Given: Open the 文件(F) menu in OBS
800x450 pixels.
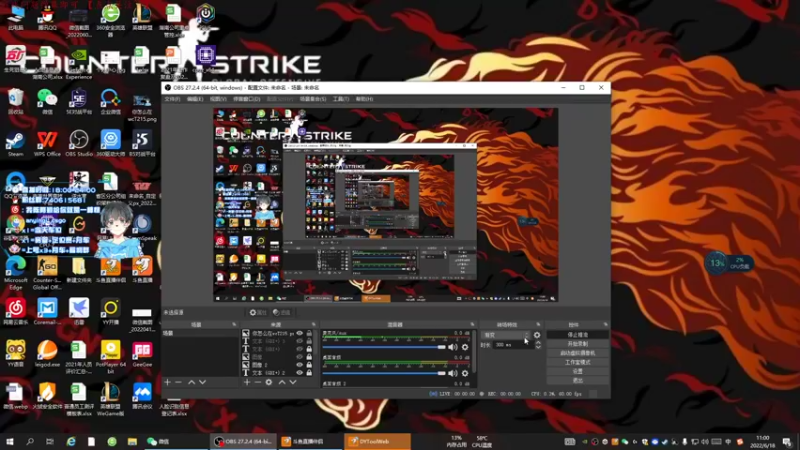Looking at the screenshot, I should click(x=172, y=99).
